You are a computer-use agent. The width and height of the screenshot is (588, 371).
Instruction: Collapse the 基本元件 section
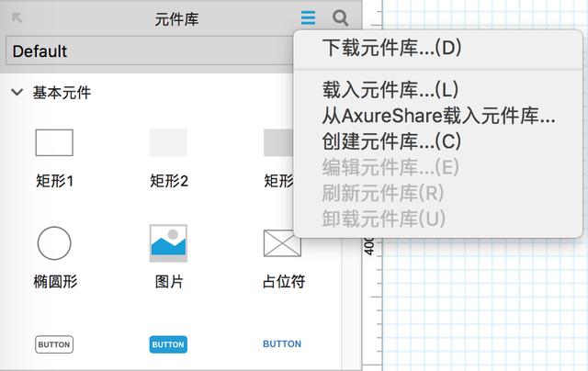17,92
